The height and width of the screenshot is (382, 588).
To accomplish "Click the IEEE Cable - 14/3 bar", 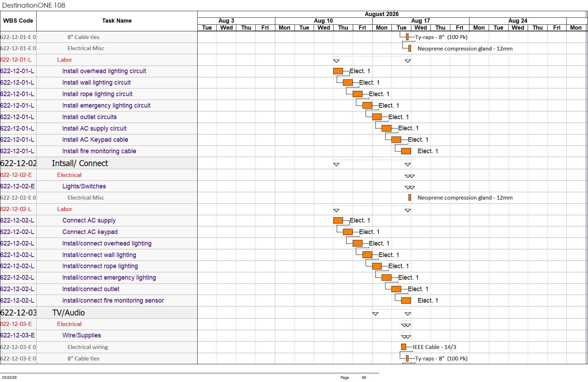I will (x=404, y=347).
